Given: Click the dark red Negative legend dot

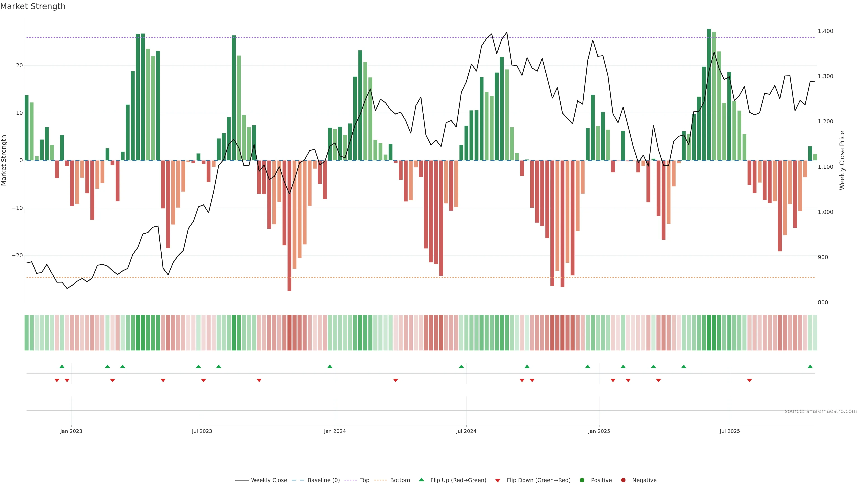Looking at the screenshot, I should 623,480.
